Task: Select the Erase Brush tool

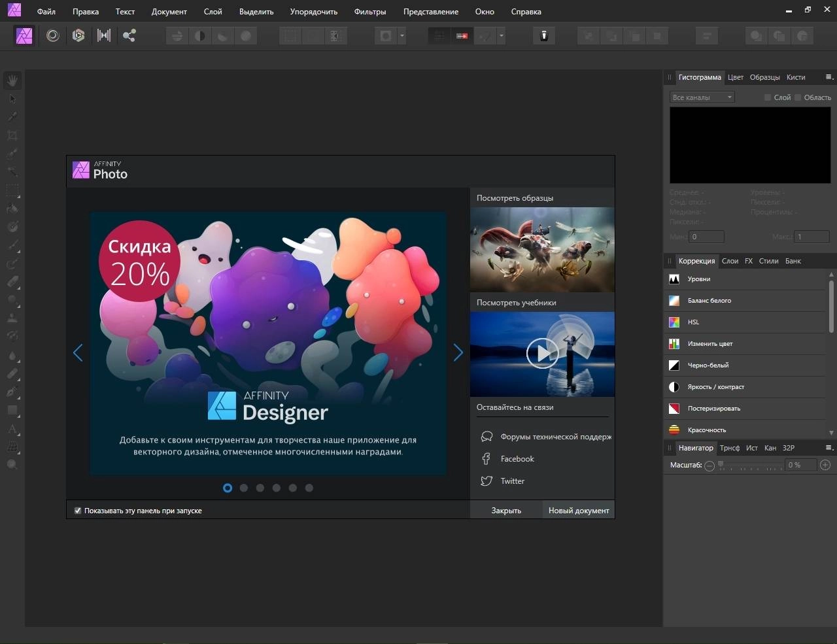Action: tap(12, 282)
